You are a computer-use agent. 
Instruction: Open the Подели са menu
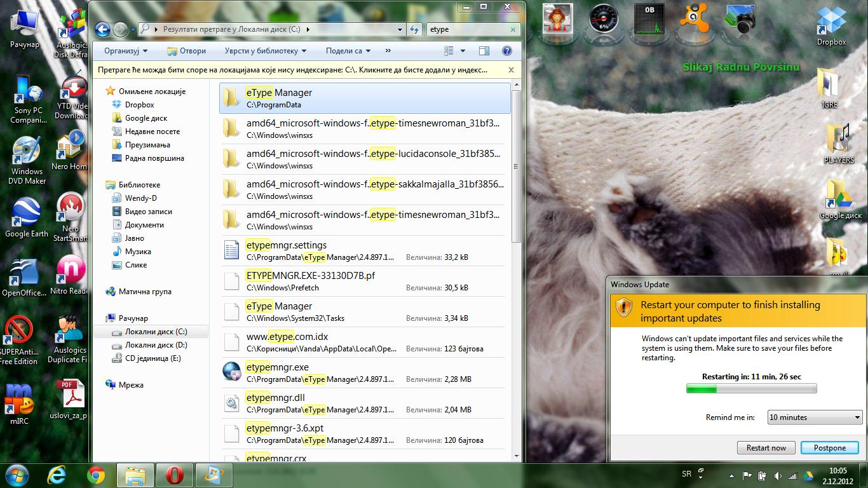tap(348, 51)
